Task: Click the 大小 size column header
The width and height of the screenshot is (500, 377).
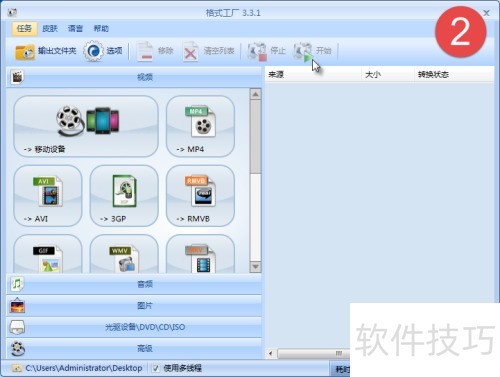Action: point(387,75)
